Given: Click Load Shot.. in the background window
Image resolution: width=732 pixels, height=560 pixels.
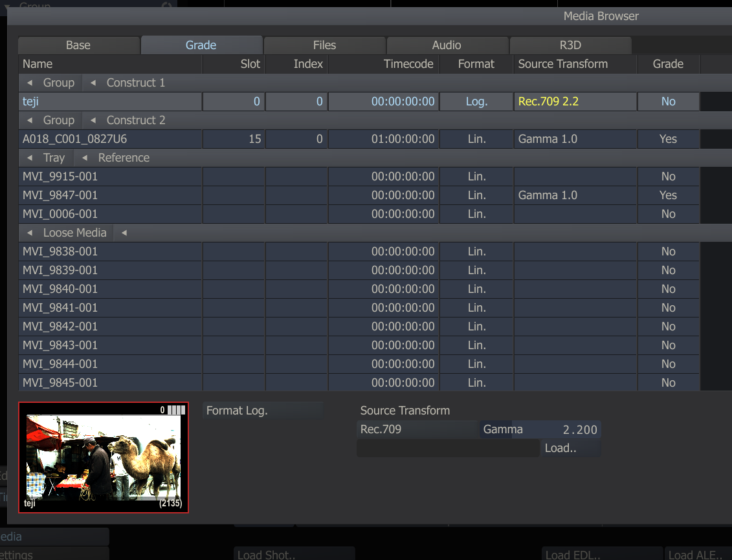Looking at the screenshot, I should (x=294, y=554).
